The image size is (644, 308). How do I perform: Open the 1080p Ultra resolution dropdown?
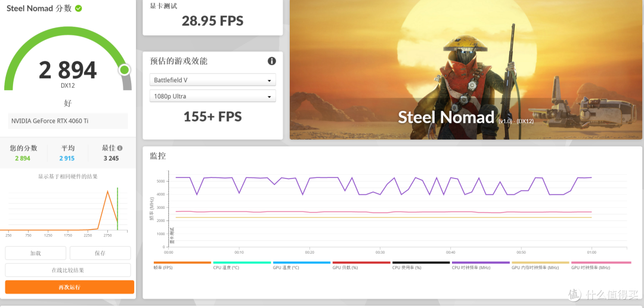coord(213,96)
